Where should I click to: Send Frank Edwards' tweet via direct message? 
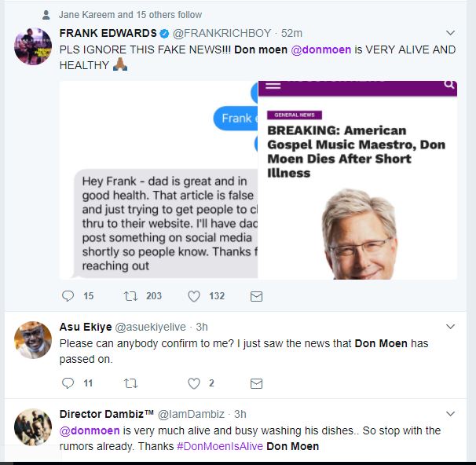pos(256,296)
